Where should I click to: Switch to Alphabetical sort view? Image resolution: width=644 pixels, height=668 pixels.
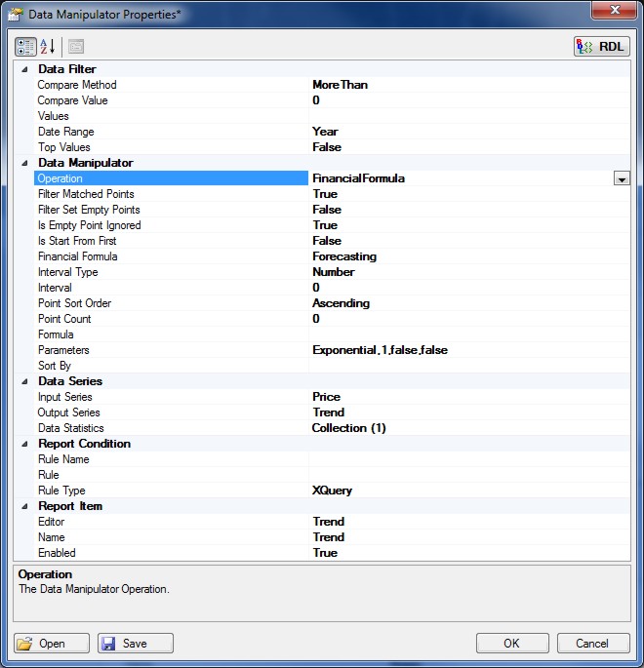pos(48,46)
